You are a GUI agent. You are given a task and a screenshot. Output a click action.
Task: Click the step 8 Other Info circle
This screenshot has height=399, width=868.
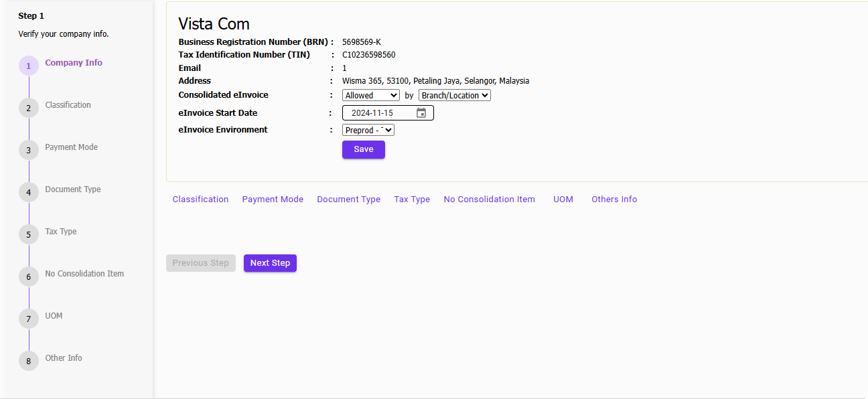(x=28, y=361)
